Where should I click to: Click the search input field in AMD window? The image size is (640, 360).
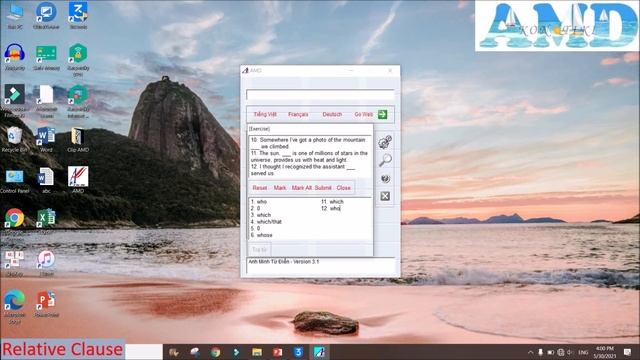tap(320, 95)
